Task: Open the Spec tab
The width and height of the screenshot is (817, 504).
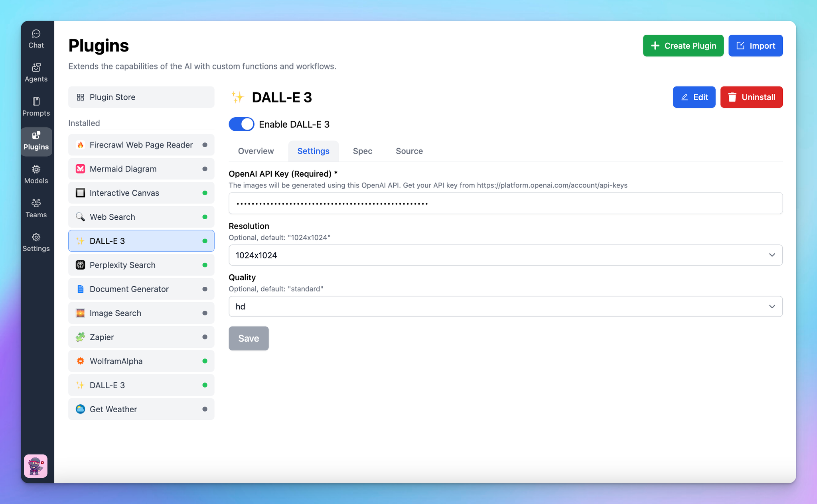Action: 362,151
